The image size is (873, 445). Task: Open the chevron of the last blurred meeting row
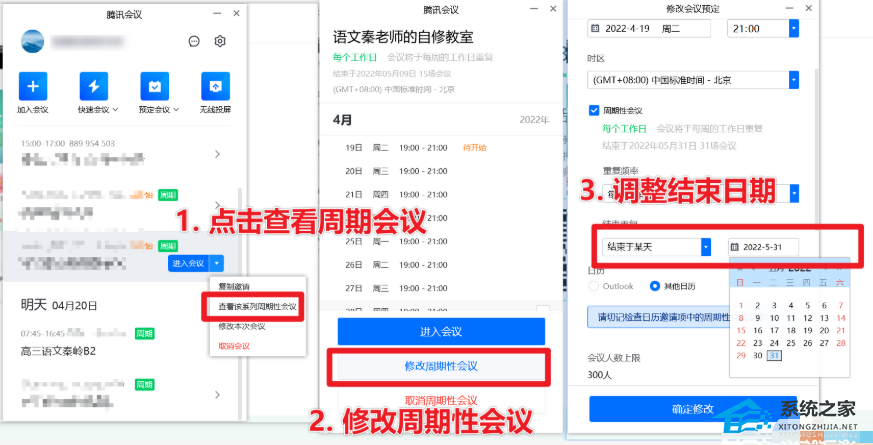pyautogui.click(x=218, y=395)
